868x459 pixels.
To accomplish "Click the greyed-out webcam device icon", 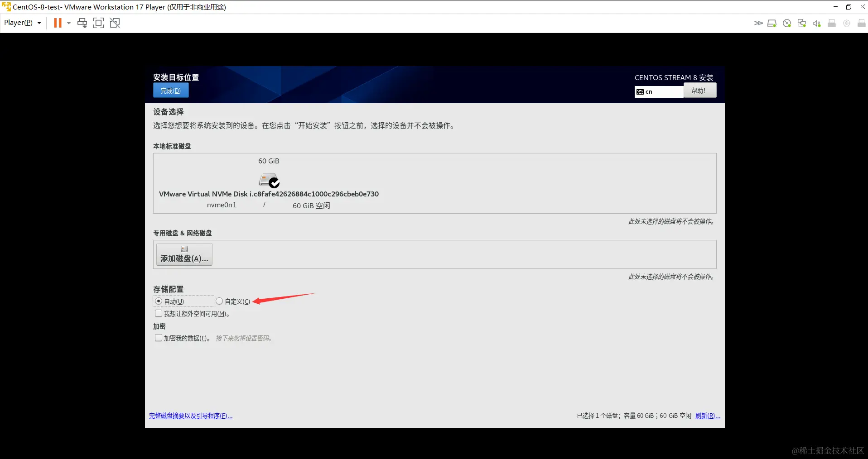I will [847, 23].
